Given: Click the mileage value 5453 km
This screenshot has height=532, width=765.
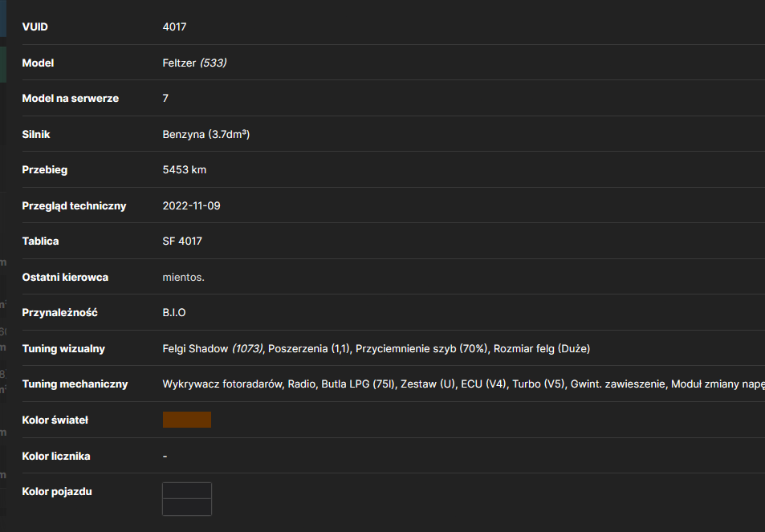Looking at the screenshot, I should click(x=185, y=169).
